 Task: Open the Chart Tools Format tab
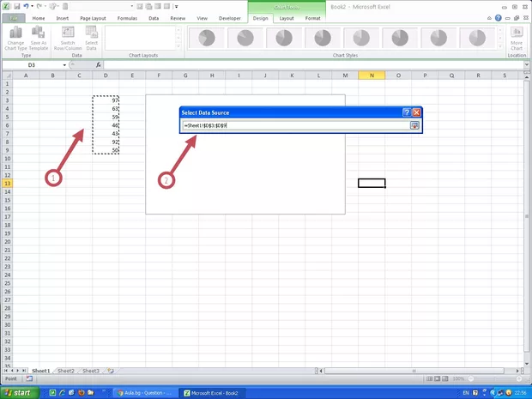coord(312,18)
